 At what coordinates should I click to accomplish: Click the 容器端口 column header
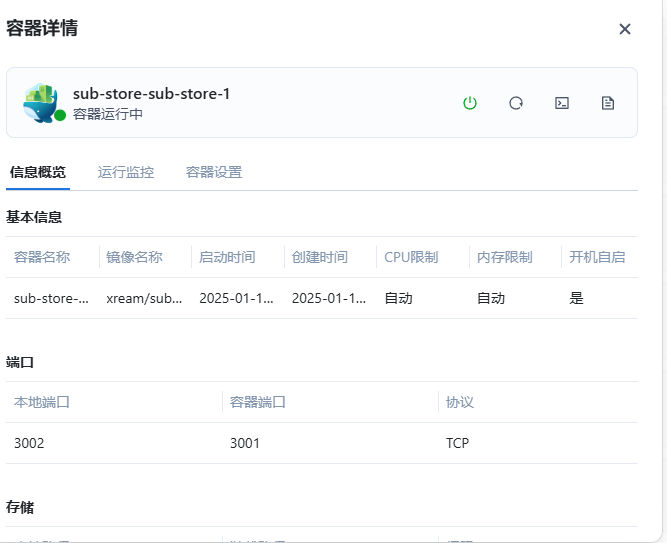(x=258, y=402)
